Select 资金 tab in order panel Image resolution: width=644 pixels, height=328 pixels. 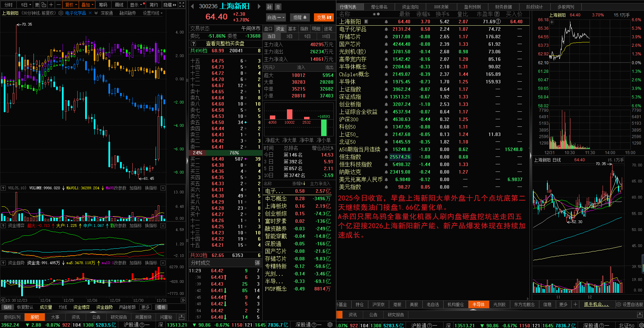[280, 29]
